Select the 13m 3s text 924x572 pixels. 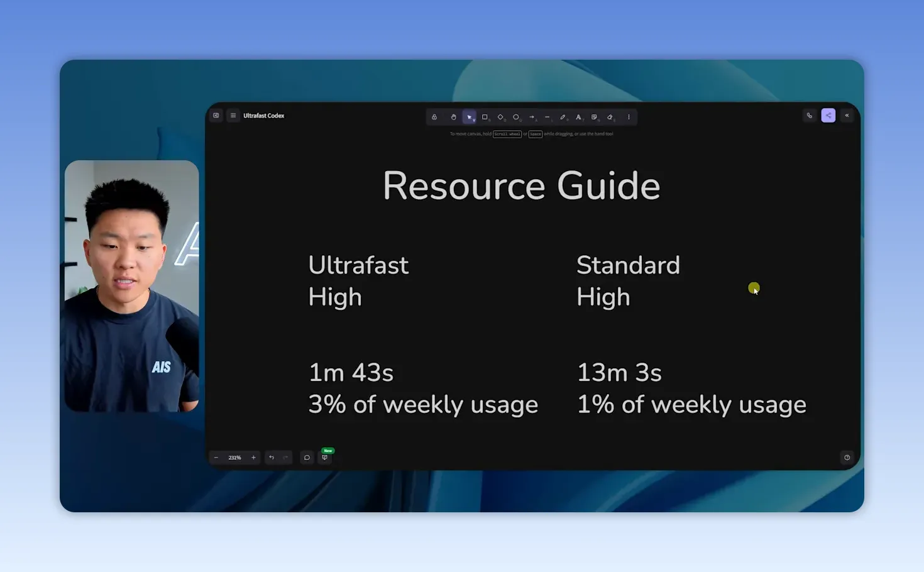[x=619, y=373]
